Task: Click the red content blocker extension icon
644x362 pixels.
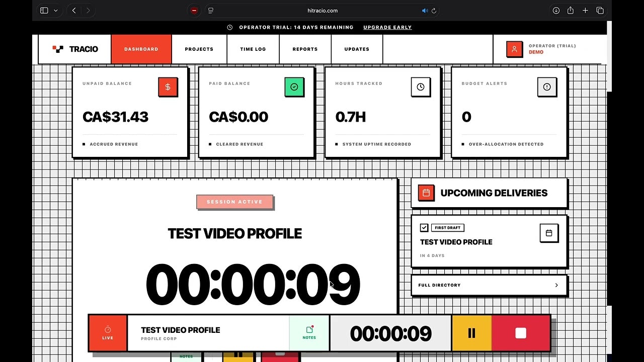Action: pyautogui.click(x=194, y=11)
